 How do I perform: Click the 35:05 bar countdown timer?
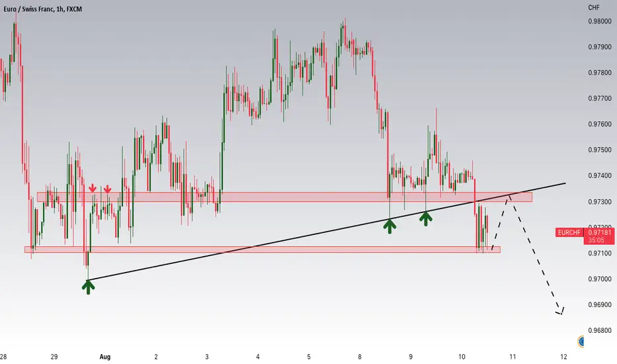coord(596,240)
